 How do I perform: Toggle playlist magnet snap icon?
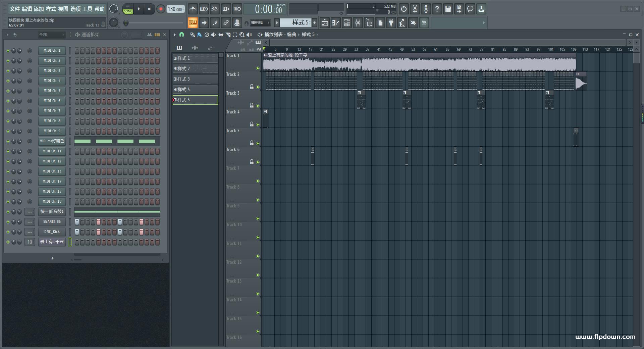point(181,35)
